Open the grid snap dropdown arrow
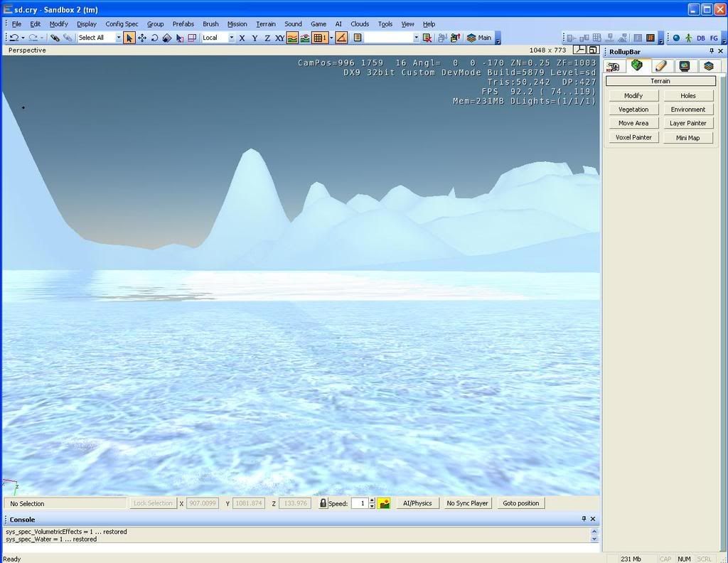728x563 pixels. (331, 38)
